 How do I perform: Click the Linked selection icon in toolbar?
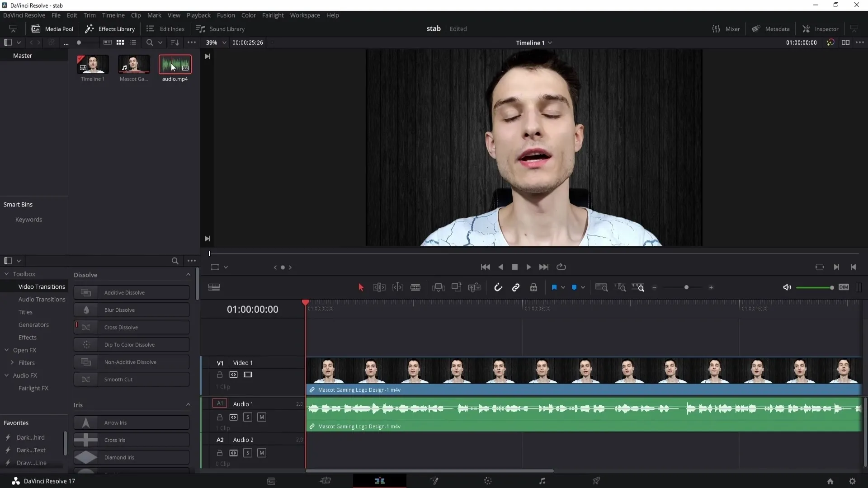click(516, 288)
